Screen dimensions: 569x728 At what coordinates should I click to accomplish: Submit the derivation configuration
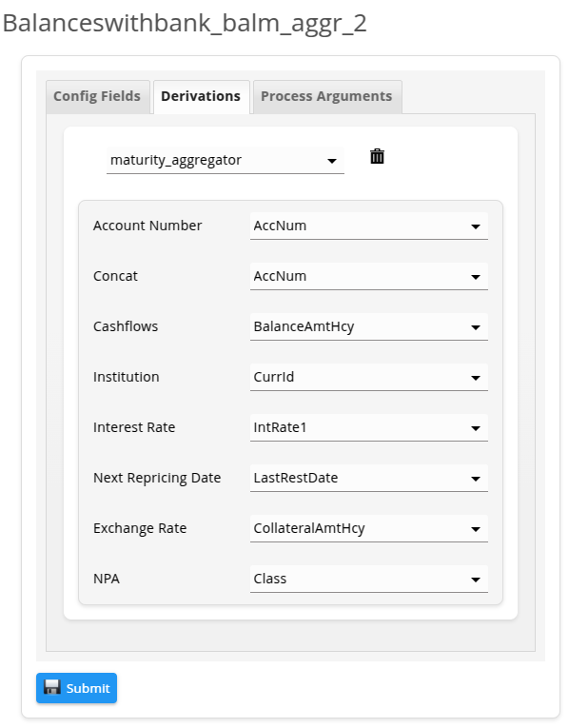(x=76, y=688)
